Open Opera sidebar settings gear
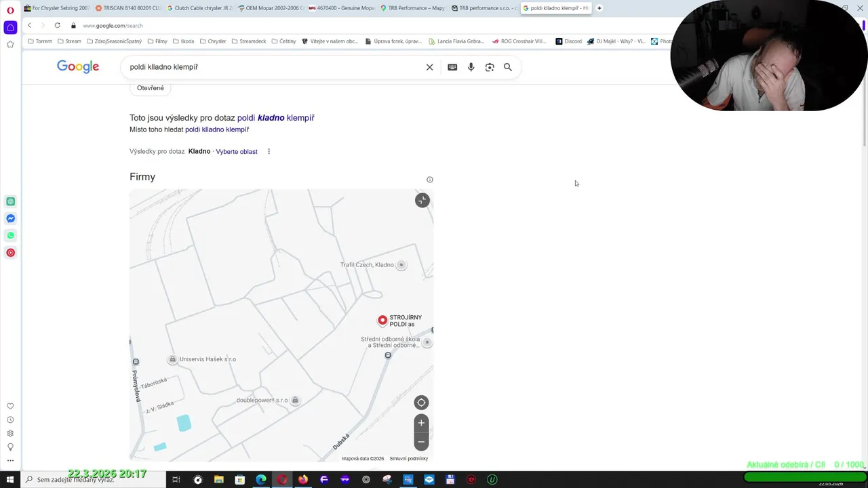This screenshot has height=488, width=868. [10, 433]
